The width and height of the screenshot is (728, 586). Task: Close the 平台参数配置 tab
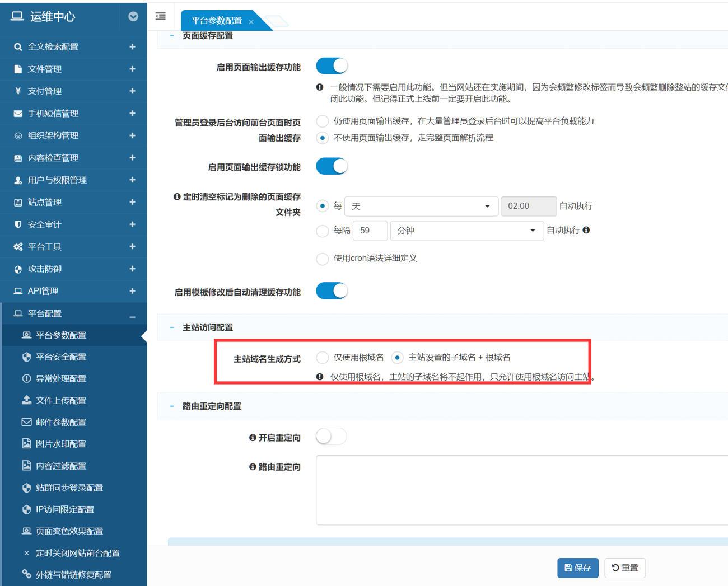[x=251, y=22]
